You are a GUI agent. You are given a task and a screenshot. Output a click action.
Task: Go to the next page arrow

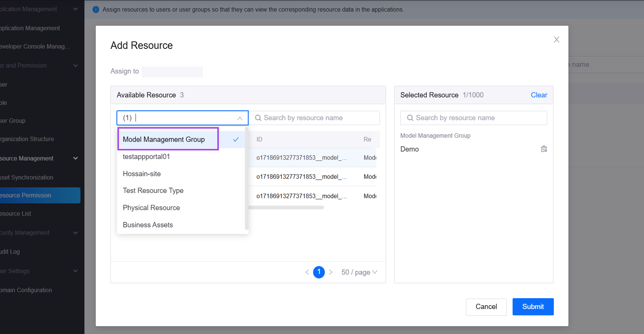click(x=330, y=272)
